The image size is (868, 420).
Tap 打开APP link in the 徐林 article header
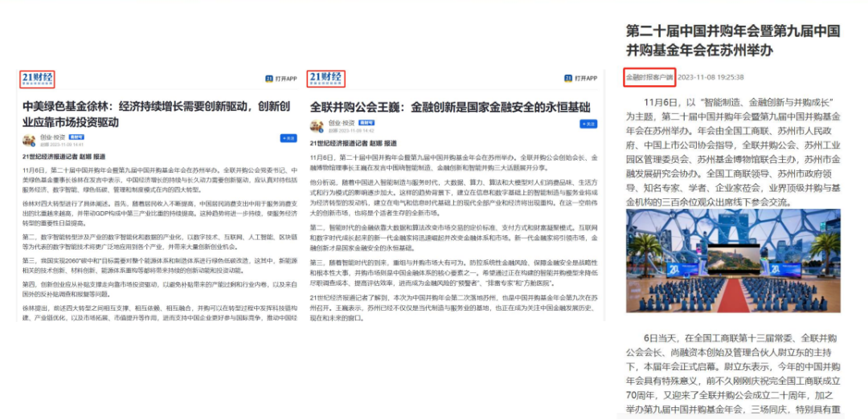pos(285,79)
